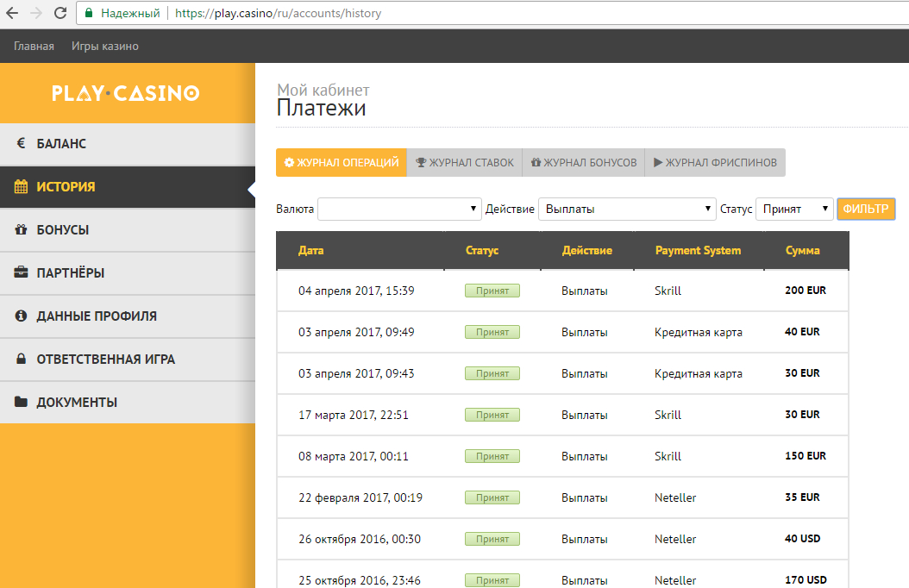
Task: Reload the page with browser refresh icon
Action: click(60, 13)
